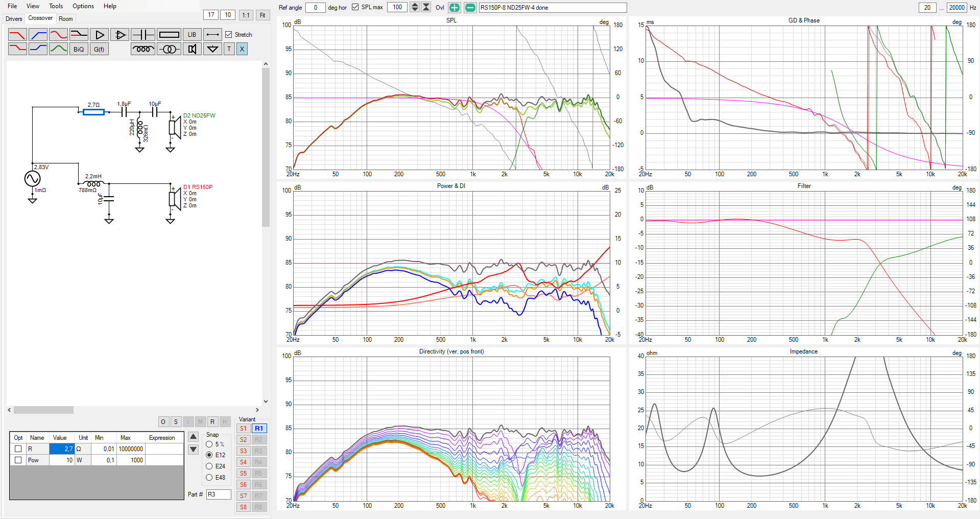
Task: Select variant S2
Action: click(x=243, y=439)
